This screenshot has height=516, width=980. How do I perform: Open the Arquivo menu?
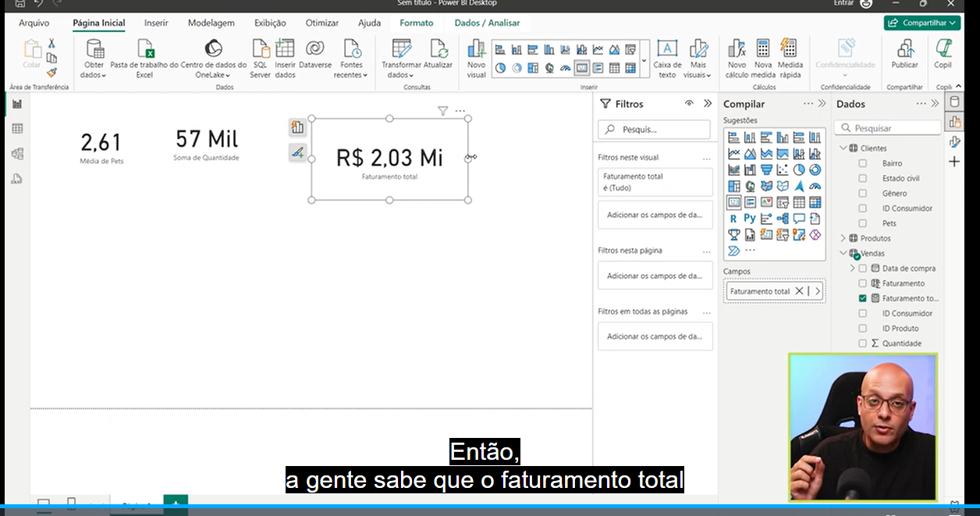coord(34,23)
